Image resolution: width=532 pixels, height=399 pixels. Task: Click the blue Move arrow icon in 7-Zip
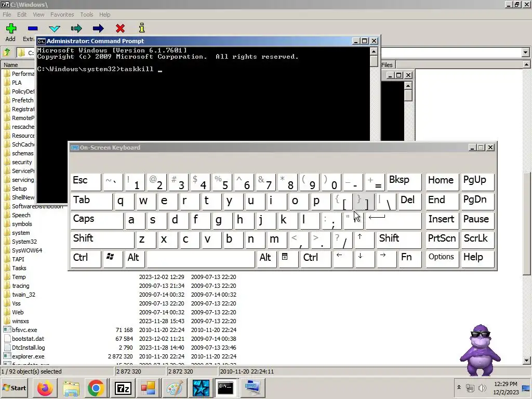coord(98,29)
